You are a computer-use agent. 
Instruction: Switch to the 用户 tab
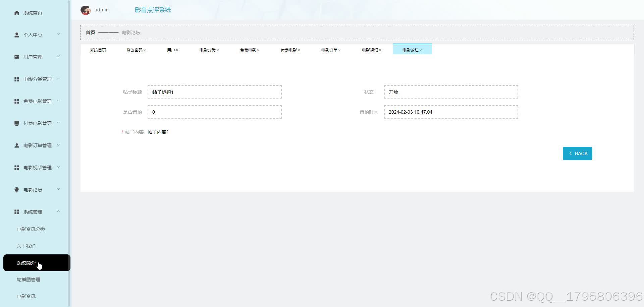point(171,50)
